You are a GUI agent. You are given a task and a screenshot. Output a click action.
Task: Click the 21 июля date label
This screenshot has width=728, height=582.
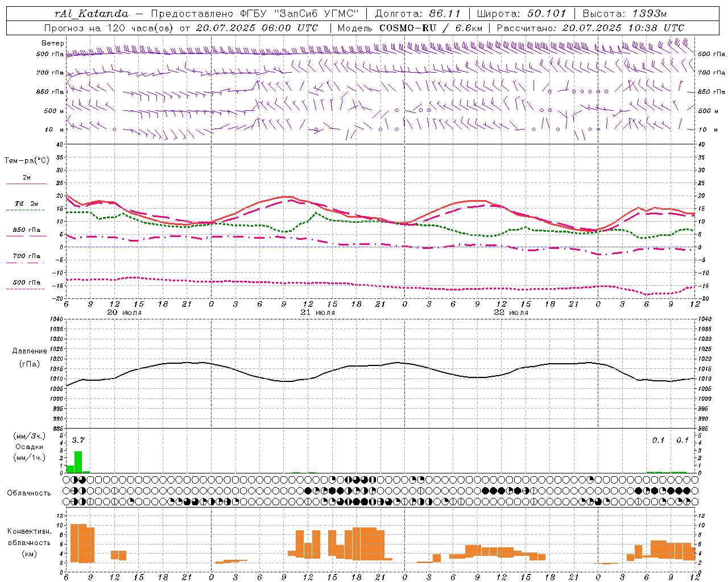tap(317, 313)
